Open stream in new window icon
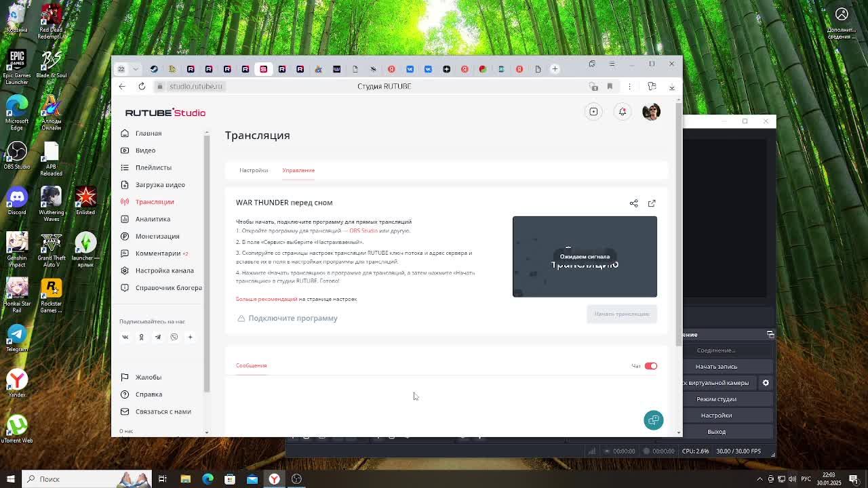The image size is (868, 488). (652, 203)
